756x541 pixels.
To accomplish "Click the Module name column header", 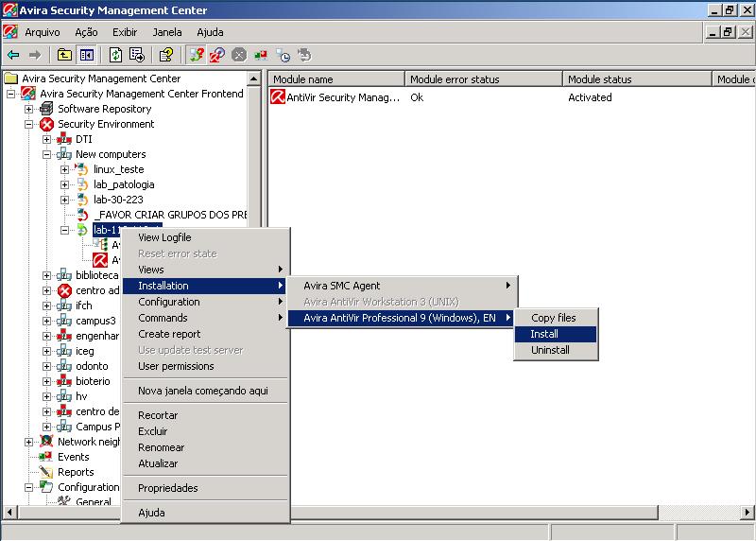I will pos(336,79).
